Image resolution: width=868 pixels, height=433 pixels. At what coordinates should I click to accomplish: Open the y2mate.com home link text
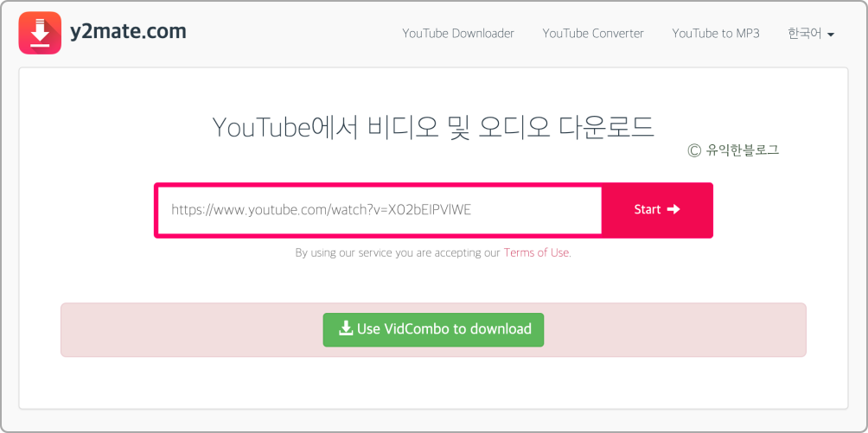(x=128, y=32)
